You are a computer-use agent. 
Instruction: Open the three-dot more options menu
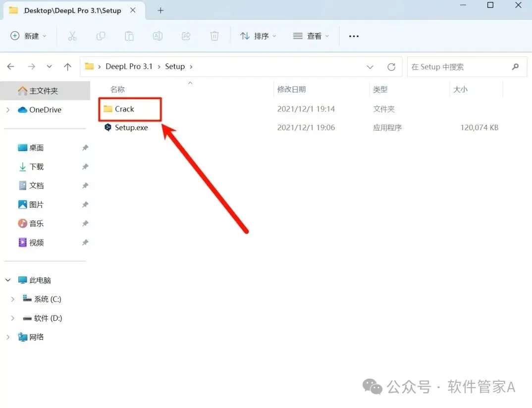tap(354, 36)
